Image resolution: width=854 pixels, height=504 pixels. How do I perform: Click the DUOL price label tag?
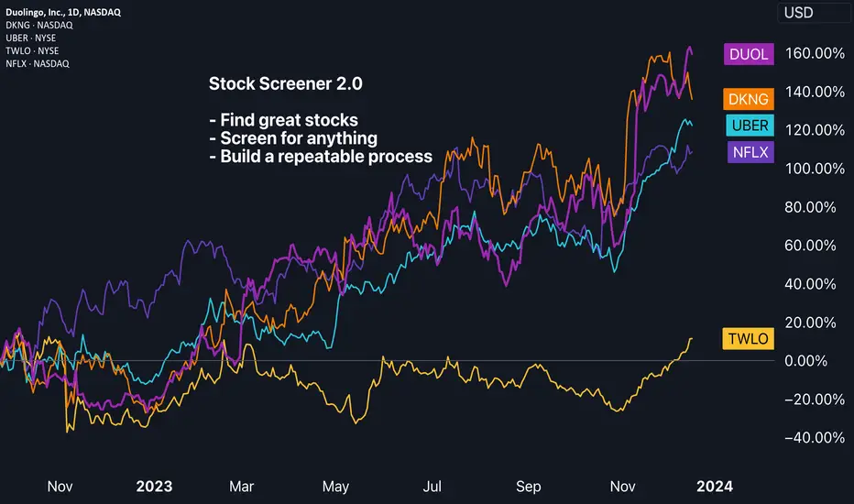click(x=749, y=54)
